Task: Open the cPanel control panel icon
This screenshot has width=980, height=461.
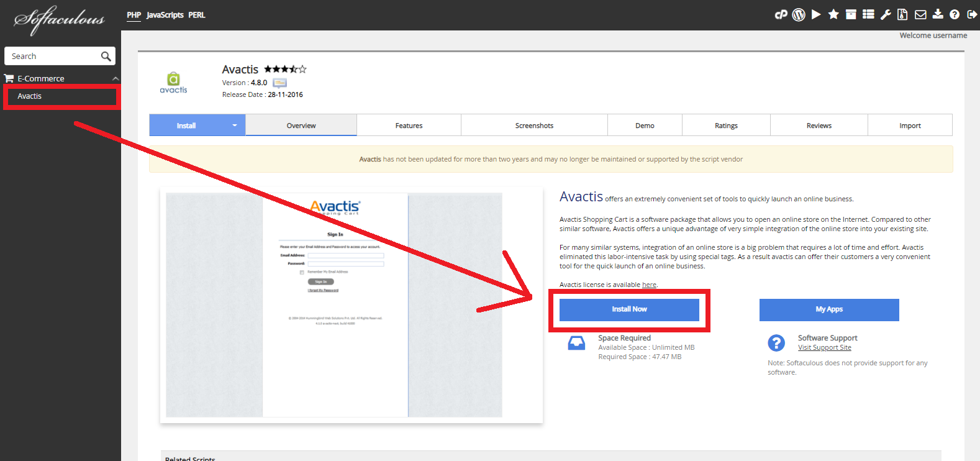Action: click(781, 14)
